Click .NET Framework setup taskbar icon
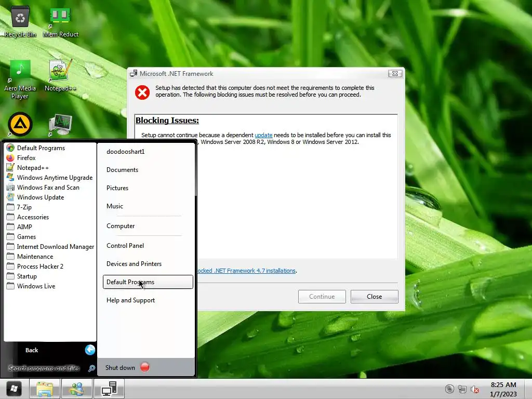 [x=109, y=389]
